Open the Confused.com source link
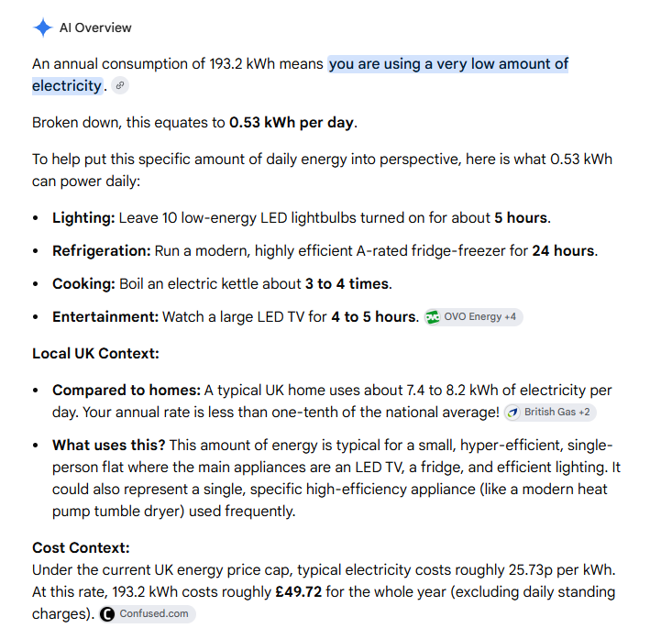Viewport: 672px width, 639px height. pyautogui.click(x=147, y=614)
